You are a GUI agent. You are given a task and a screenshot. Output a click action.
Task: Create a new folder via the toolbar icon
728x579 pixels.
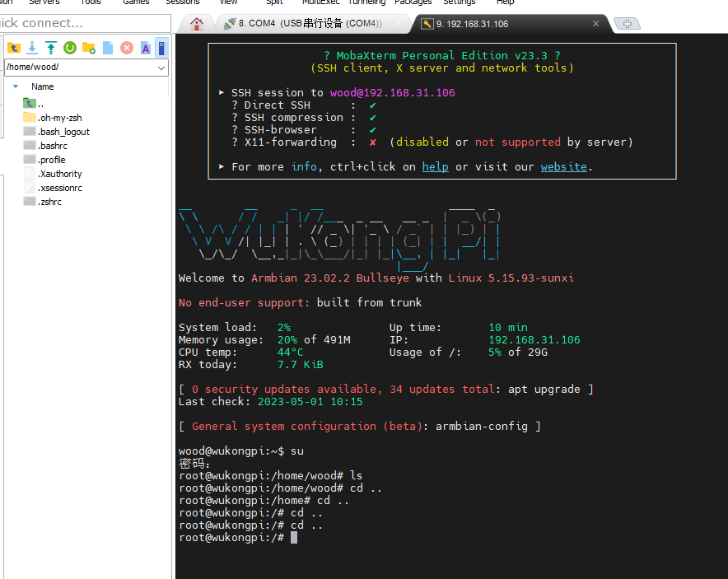(x=89, y=48)
